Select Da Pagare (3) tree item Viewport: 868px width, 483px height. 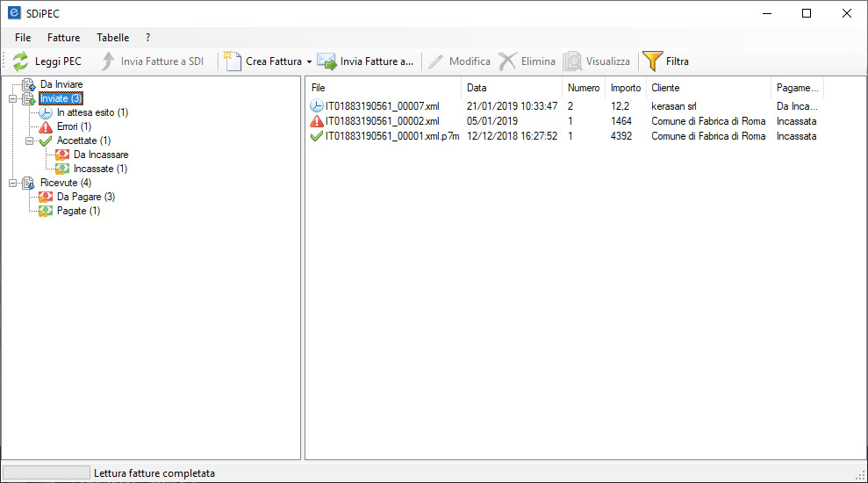point(86,197)
